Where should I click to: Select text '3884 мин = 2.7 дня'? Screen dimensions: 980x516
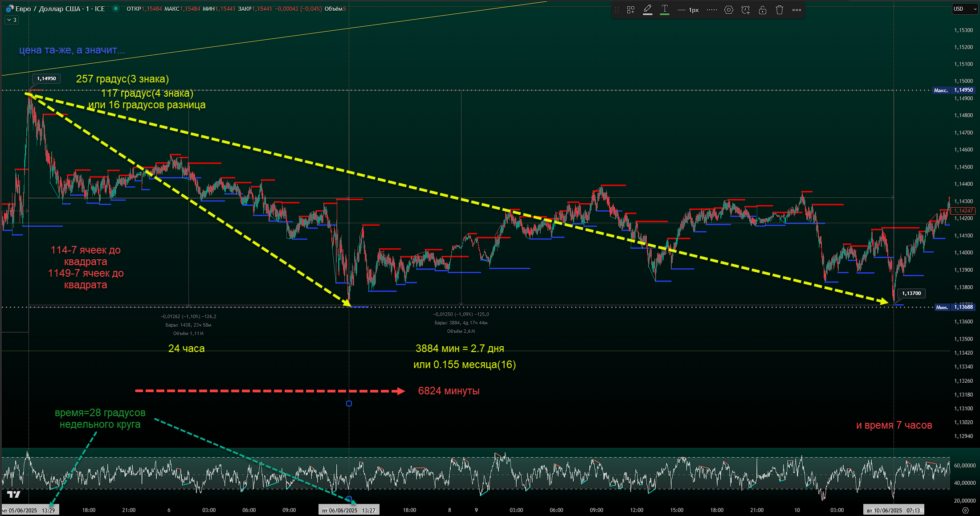pos(460,348)
